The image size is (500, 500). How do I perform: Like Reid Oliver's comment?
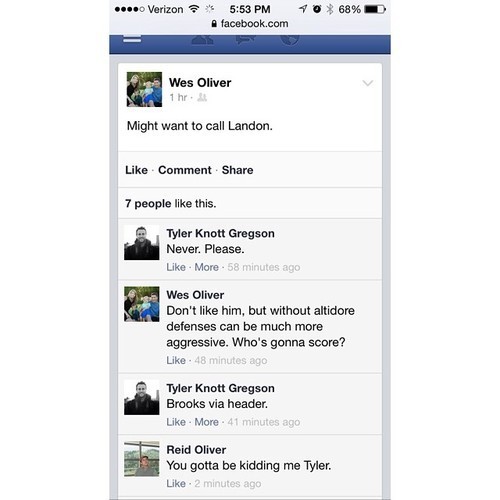click(x=176, y=483)
